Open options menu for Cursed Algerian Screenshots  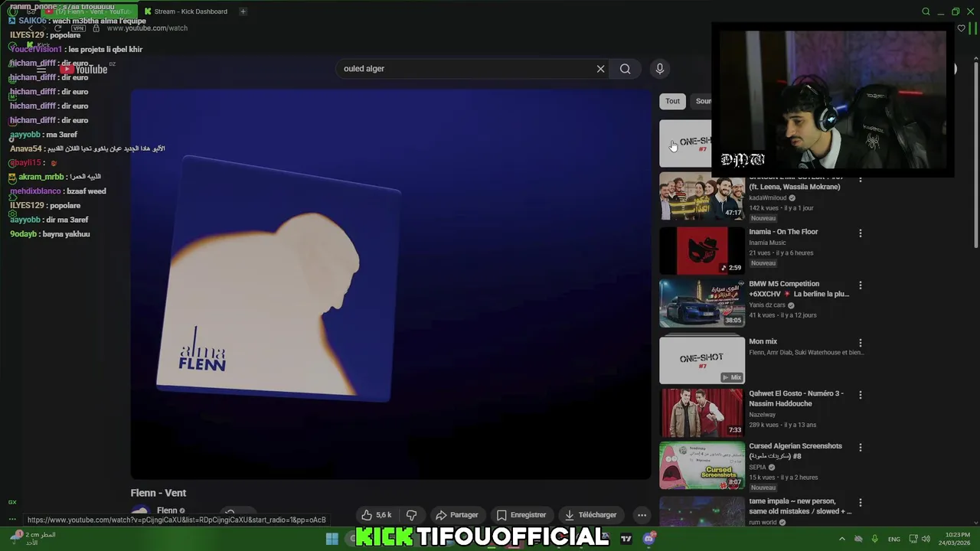pyautogui.click(x=861, y=448)
